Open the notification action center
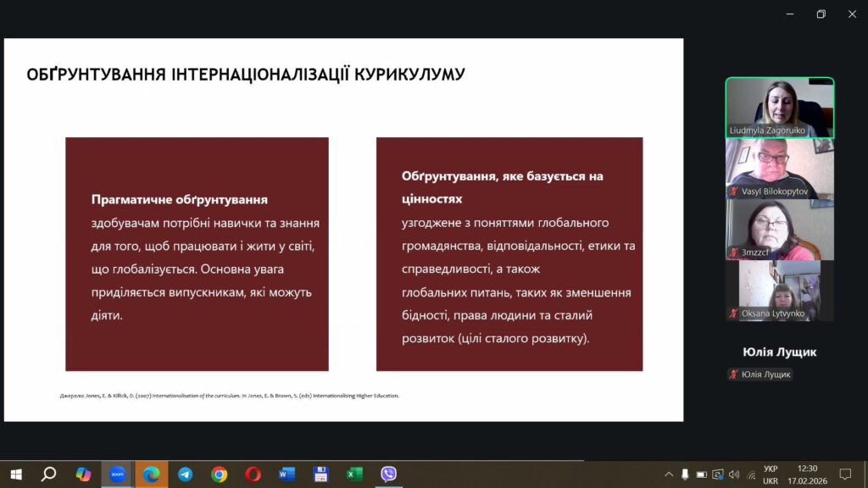The height and width of the screenshot is (488, 868). coord(844,474)
